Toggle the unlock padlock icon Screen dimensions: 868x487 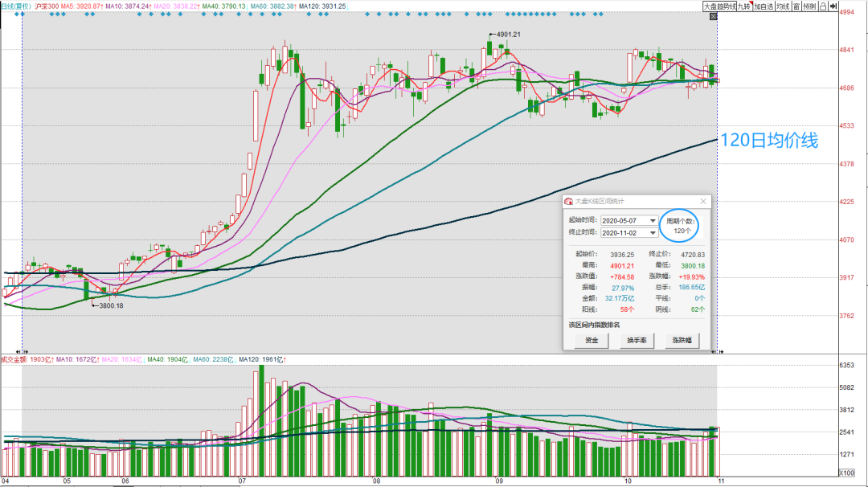click(x=823, y=6)
